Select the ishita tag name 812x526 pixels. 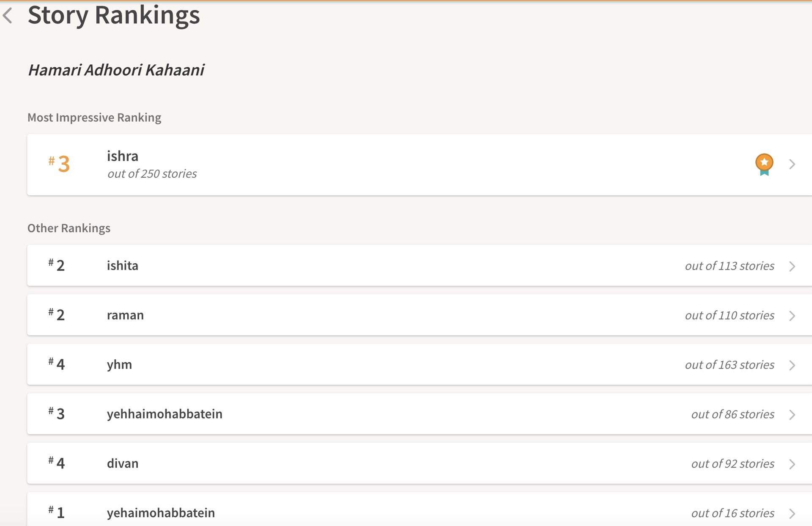tap(122, 266)
